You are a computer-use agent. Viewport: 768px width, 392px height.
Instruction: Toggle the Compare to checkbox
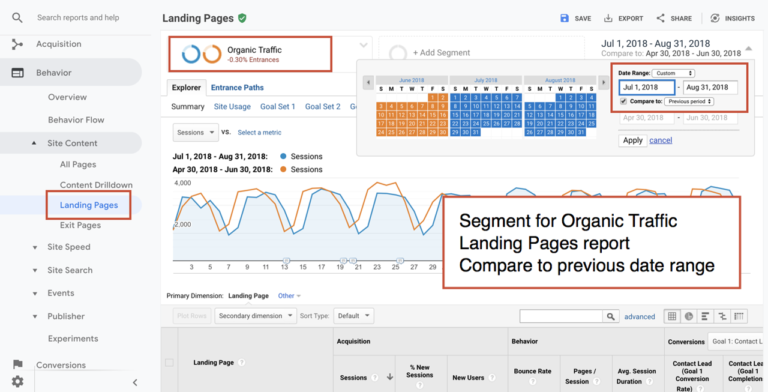pyautogui.click(x=623, y=101)
